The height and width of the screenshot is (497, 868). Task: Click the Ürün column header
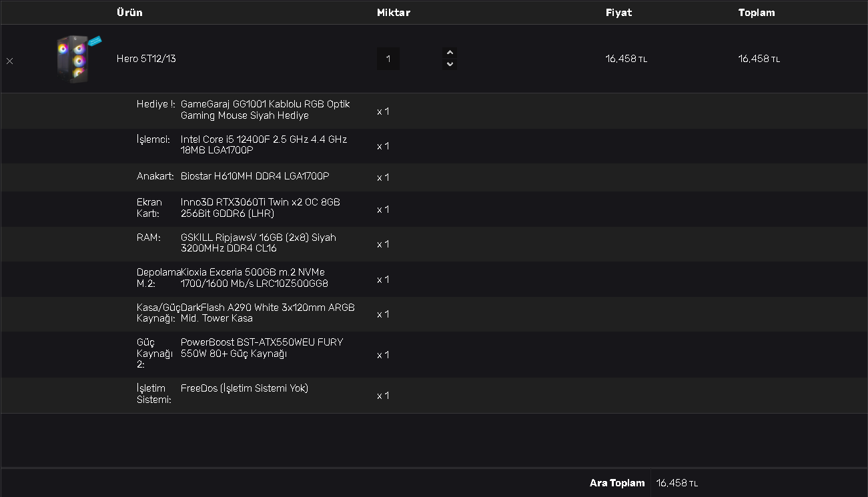pyautogui.click(x=129, y=13)
